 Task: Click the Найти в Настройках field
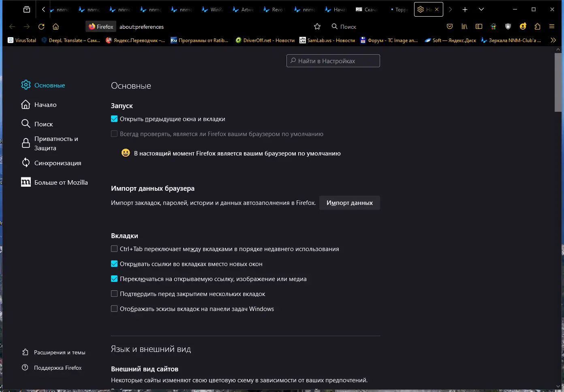pyautogui.click(x=333, y=61)
